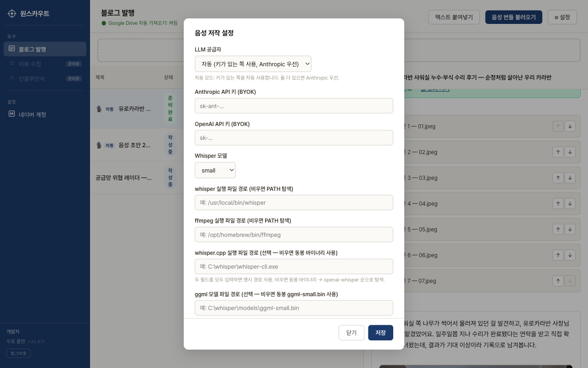Move 05.jpeg photo up
This screenshot has height=368, width=588.
pos(558,229)
